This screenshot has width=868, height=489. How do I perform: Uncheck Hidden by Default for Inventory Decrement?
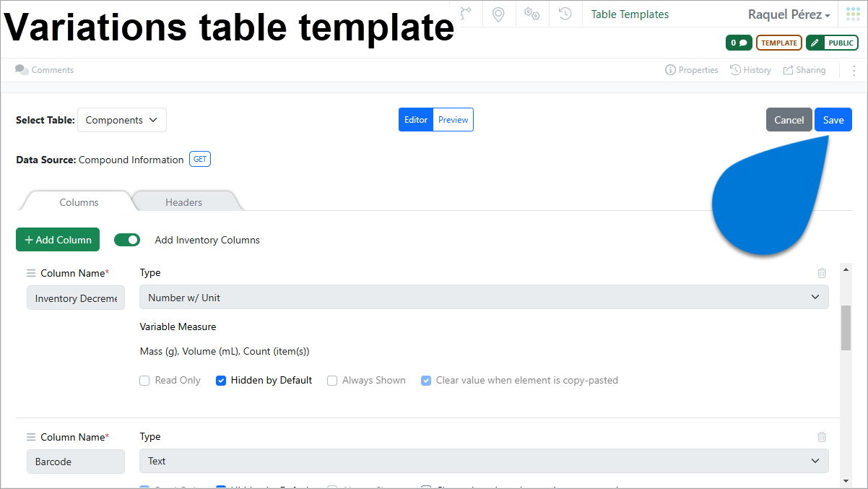click(220, 380)
